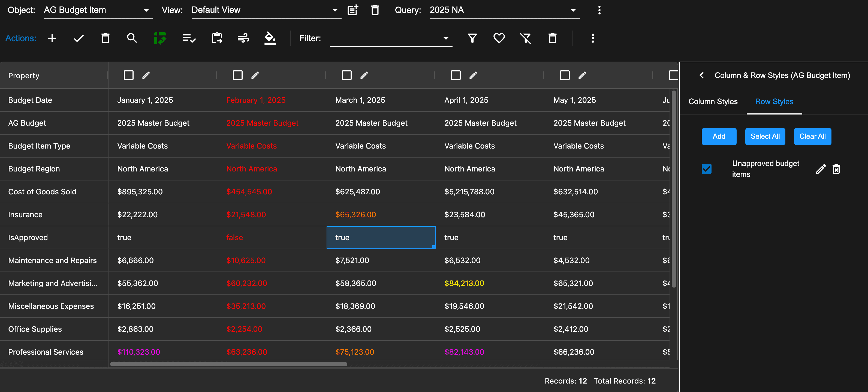Image resolution: width=868 pixels, height=392 pixels.
Task: Click the funnel apply filter icon
Action: coord(472,38)
